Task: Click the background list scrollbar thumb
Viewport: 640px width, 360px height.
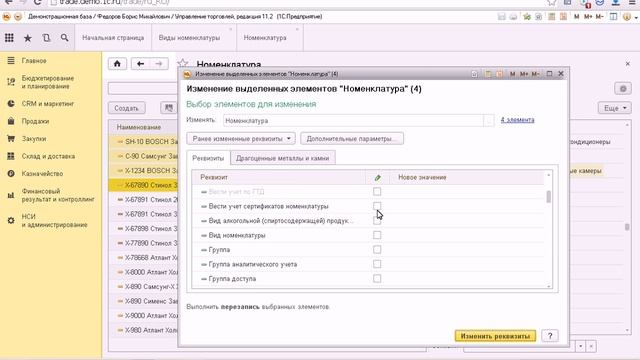Action: click(x=627, y=227)
